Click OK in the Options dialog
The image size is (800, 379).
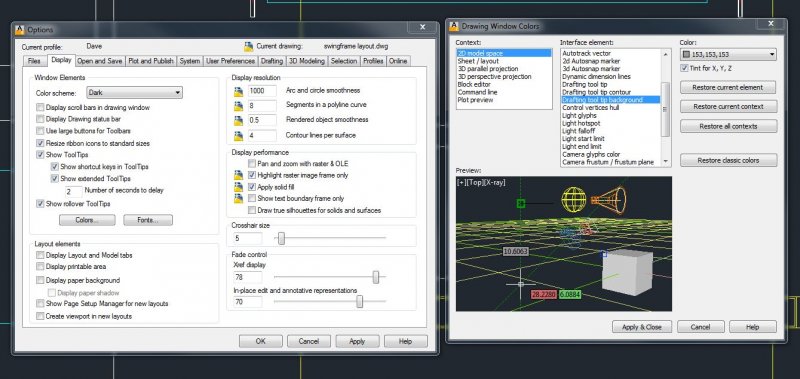pos(261,341)
